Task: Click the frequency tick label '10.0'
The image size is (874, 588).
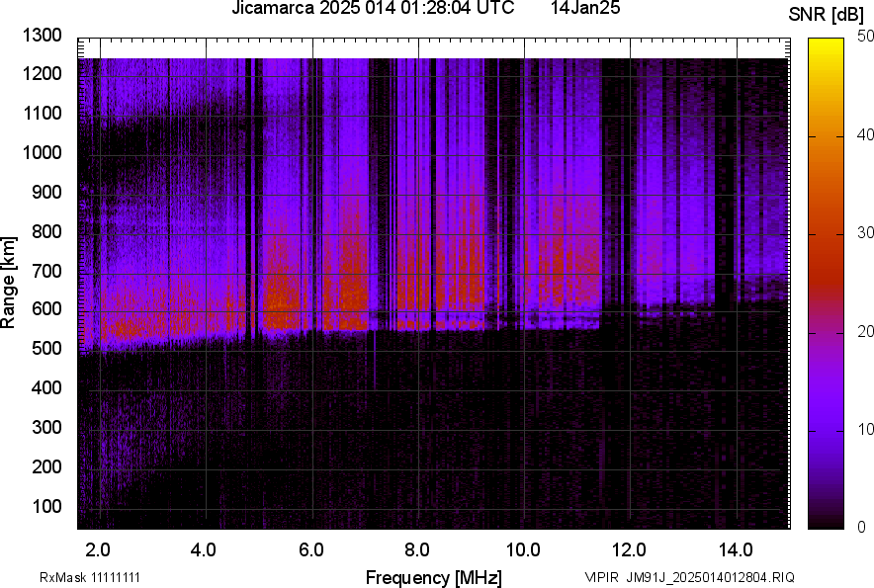Action: [x=523, y=550]
